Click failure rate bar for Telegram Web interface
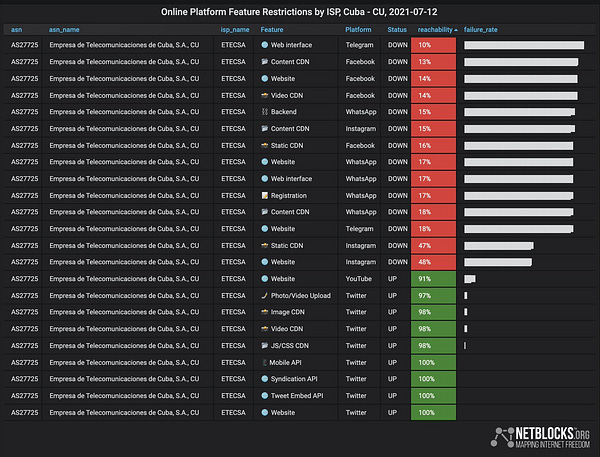 [524, 45]
